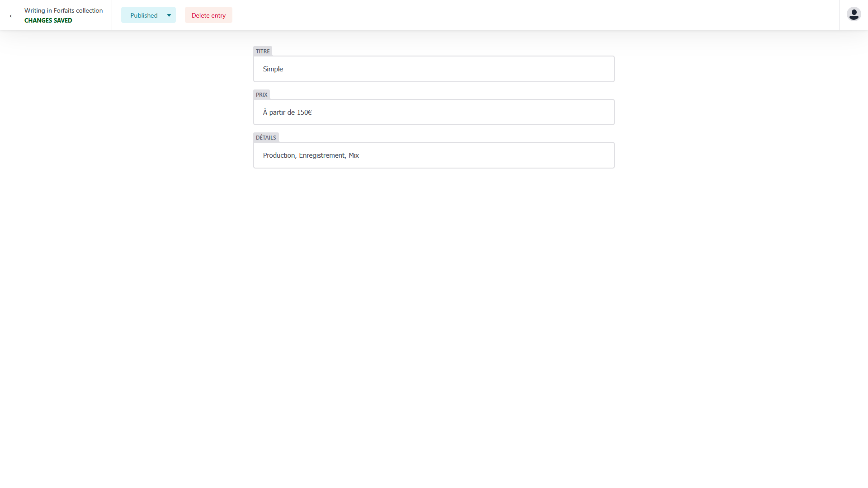Click the word 'Mix' in Détails

coord(354,155)
